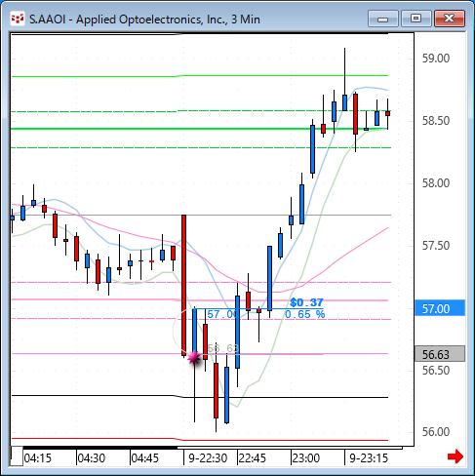Click the $0.37 profit label

coord(306,302)
